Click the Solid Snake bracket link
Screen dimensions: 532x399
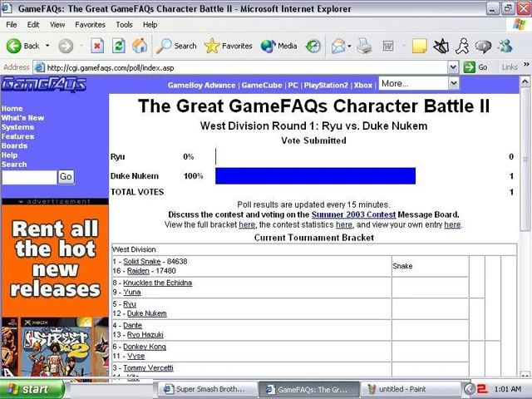point(142,261)
